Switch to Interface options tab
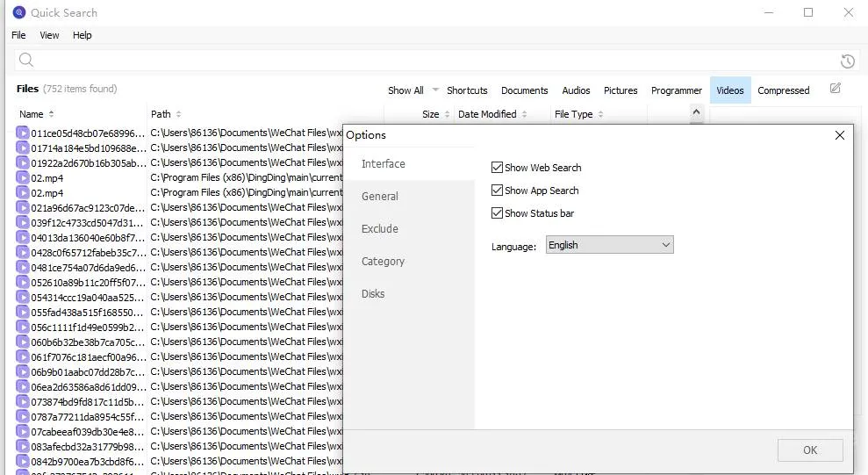The image size is (868, 475). (x=409, y=164)
